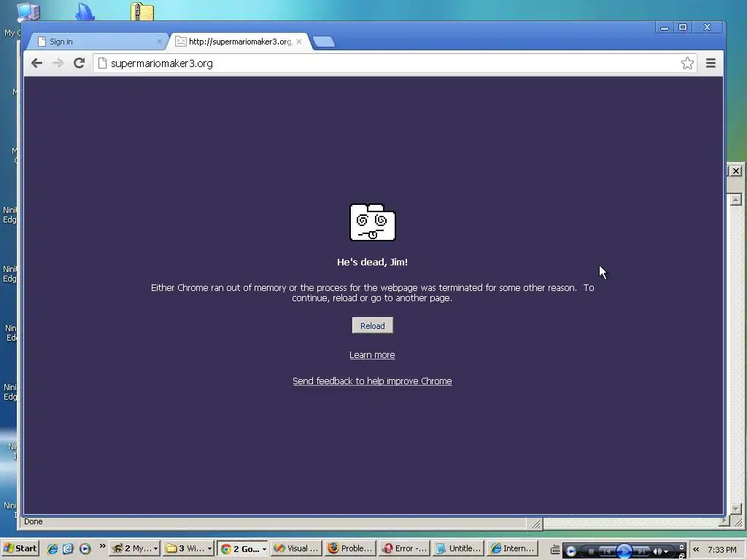Launch Internet Explorer from the quick launch
747x560 pixels.
53,548
